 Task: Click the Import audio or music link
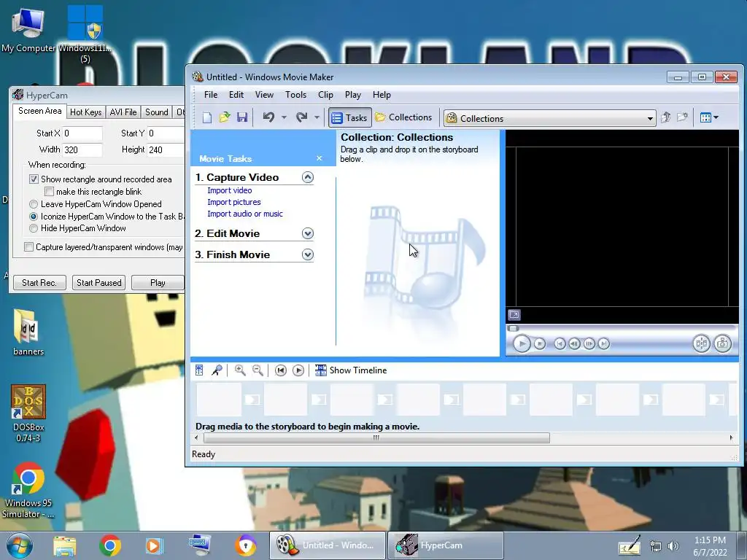point(245,214)
